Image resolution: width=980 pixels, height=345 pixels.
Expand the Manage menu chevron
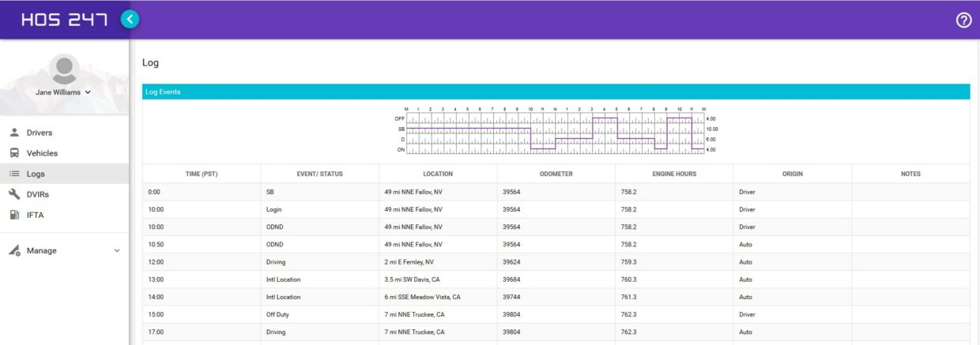pos(117,251)
